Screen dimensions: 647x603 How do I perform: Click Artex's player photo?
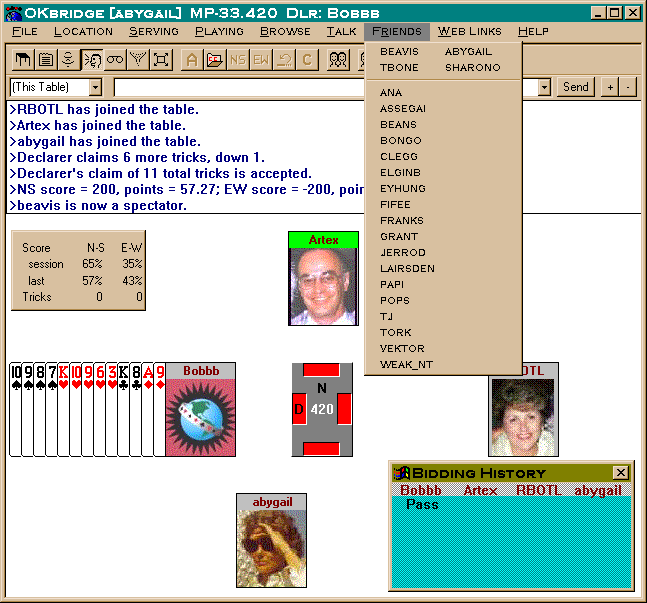click(324, 286)
